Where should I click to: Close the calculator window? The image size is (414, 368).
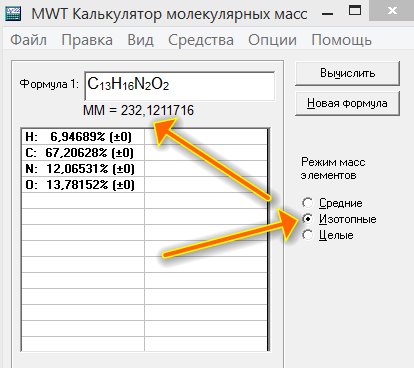click(392, 11)
